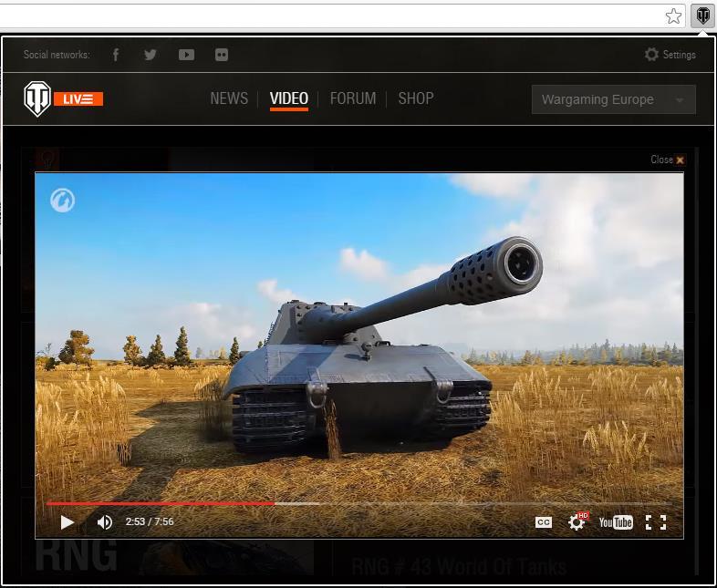Screen dimensions: 717x588
Task: Open the Twitter social network icon
Action: coord(151,55)
